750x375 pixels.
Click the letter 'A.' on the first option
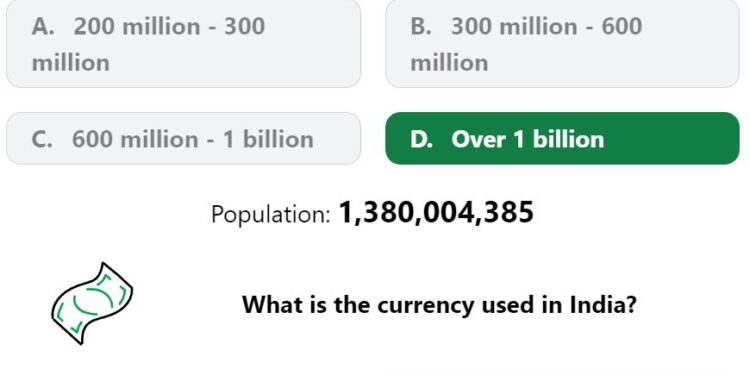pos(43,26)
